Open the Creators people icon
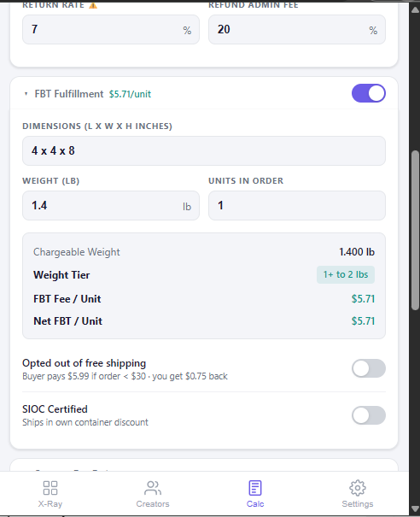 point(153,488)
